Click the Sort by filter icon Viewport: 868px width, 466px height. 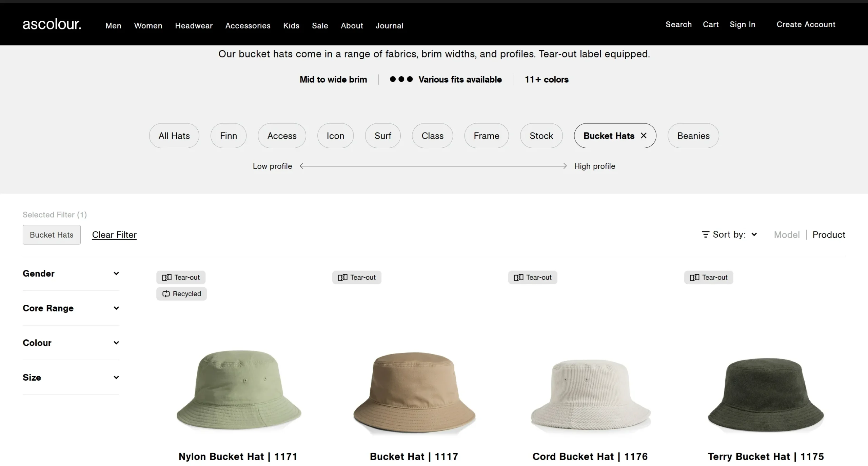point(705,235)
